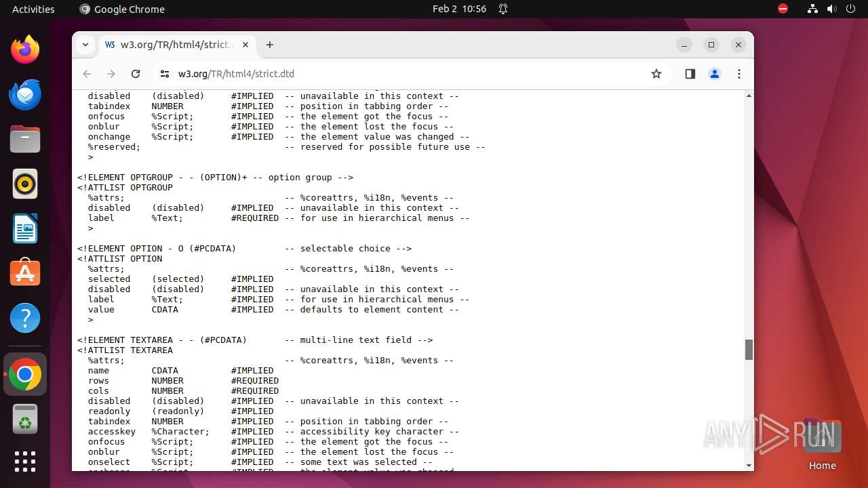Click the '%Character;' type text
The image size is (868, 488).
point(180,432)
